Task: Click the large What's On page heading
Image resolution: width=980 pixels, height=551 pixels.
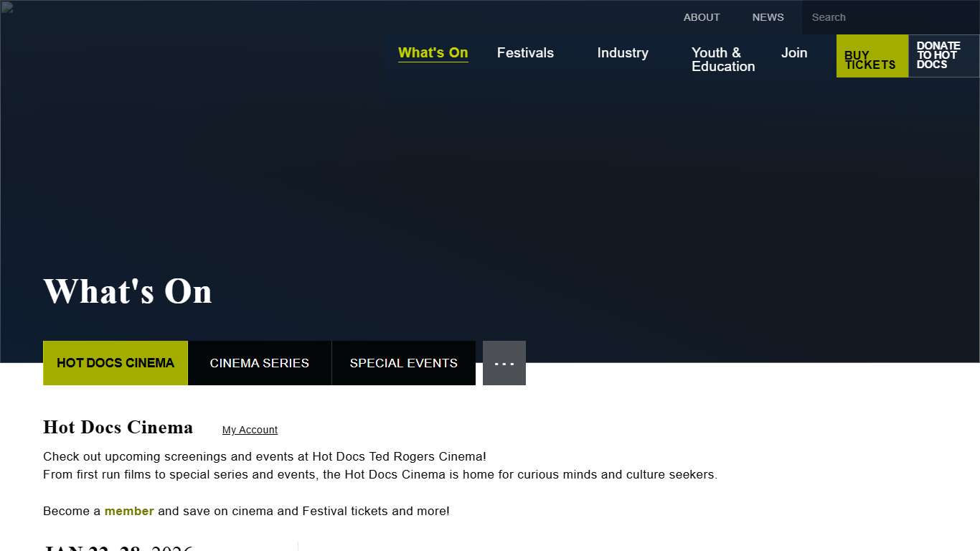Action: (x=128, y=291)
